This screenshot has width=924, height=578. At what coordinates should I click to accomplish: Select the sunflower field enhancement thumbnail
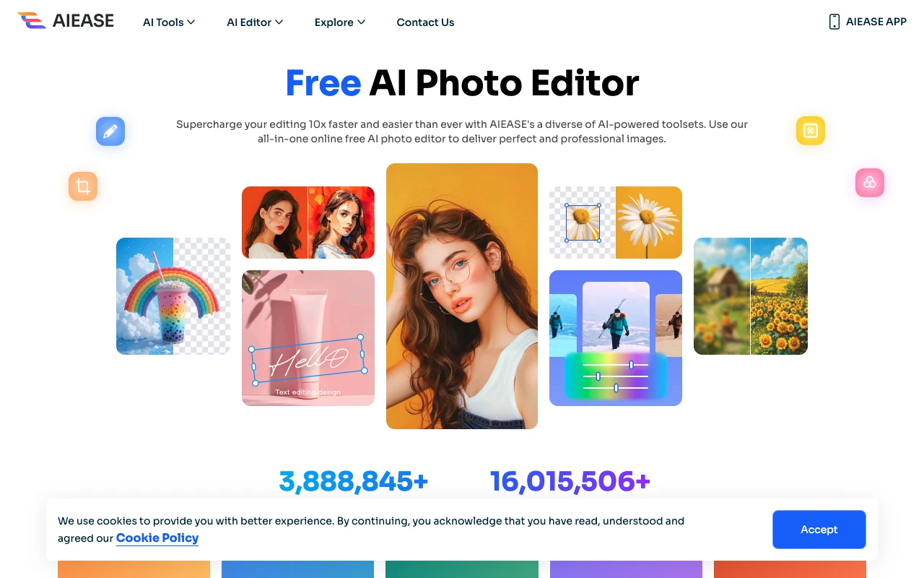[x=751, y=296]
